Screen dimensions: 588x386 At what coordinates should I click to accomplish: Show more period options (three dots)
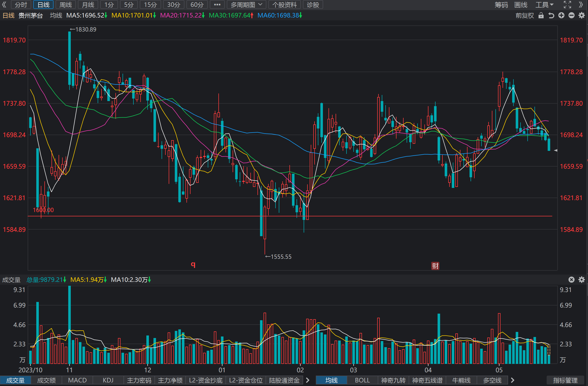pyautogui.click(x=217, y=5)
